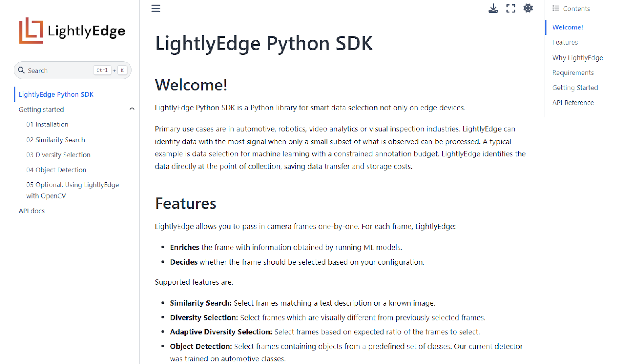The width and height of the screenshot is (644, 364).
Task: Switch light/dark theme with the sun icon
Action: pos(528,8)
